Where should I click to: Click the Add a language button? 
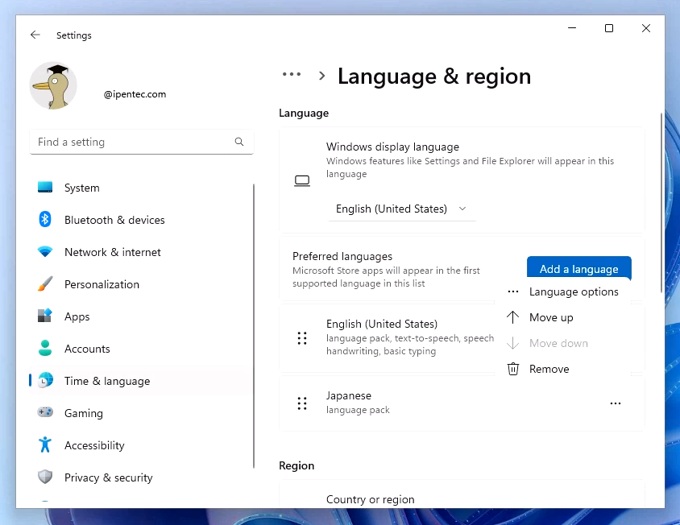click(579, 268)
